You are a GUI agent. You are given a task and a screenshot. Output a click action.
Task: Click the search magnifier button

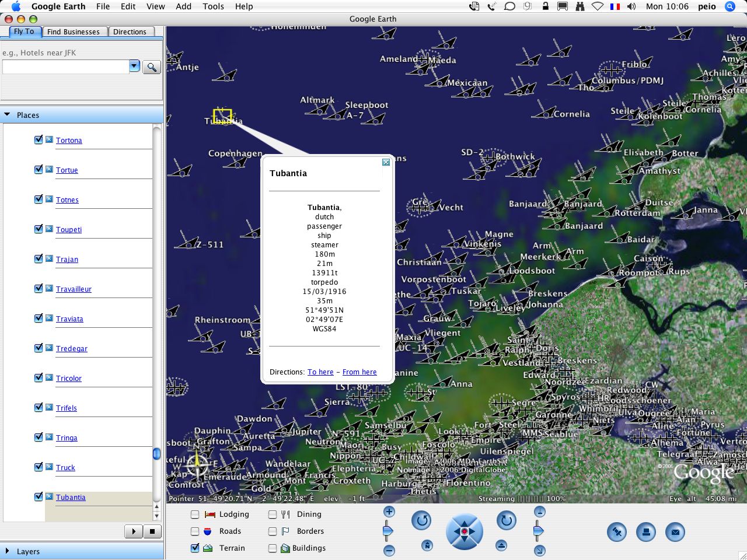[x=151, y=67]
